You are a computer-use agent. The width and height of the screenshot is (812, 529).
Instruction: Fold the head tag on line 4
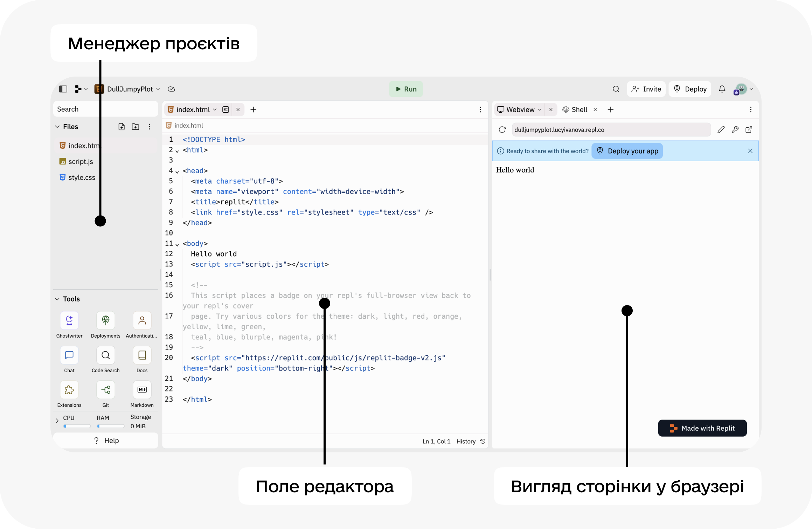coord(177,172)
